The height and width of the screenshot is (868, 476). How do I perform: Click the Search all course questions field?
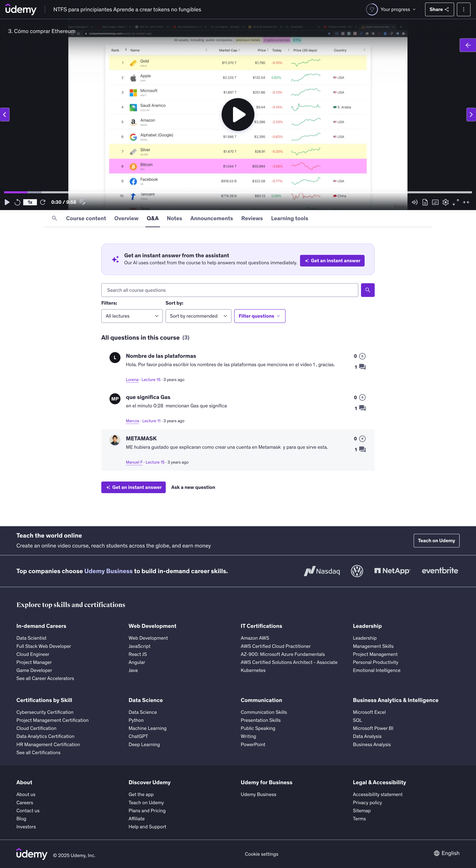229,290
